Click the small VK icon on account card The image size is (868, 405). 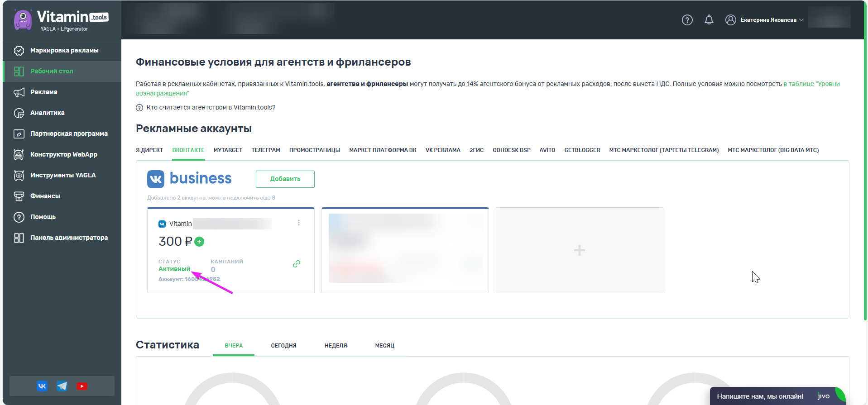point(162,224)
